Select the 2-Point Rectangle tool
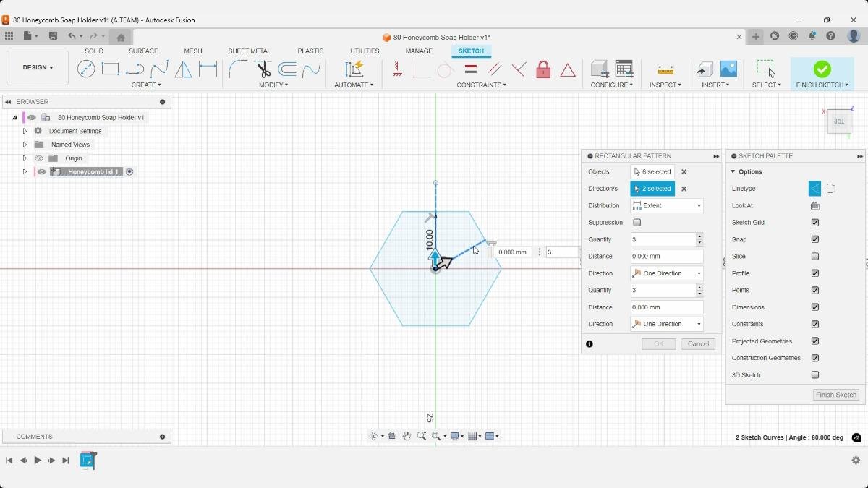 [x=110, y=69]
